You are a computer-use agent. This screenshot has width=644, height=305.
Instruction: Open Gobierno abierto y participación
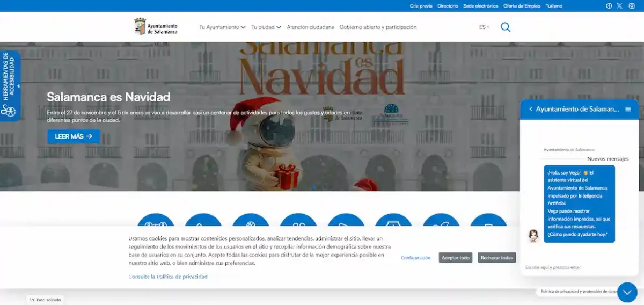378,27
